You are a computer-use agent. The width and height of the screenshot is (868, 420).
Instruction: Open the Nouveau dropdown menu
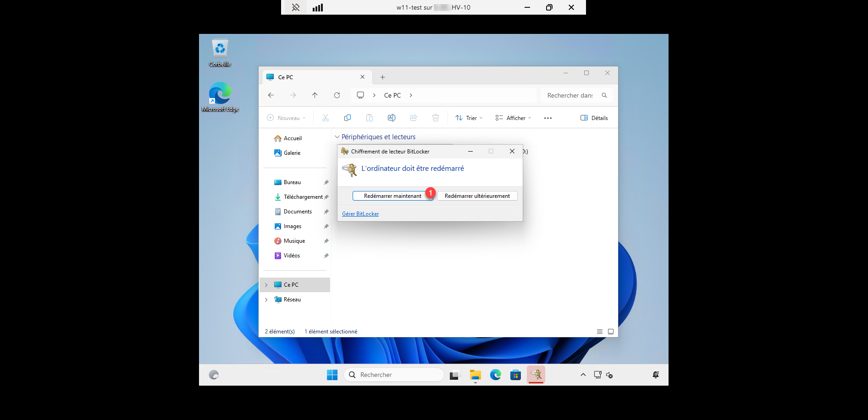(286, 118)
